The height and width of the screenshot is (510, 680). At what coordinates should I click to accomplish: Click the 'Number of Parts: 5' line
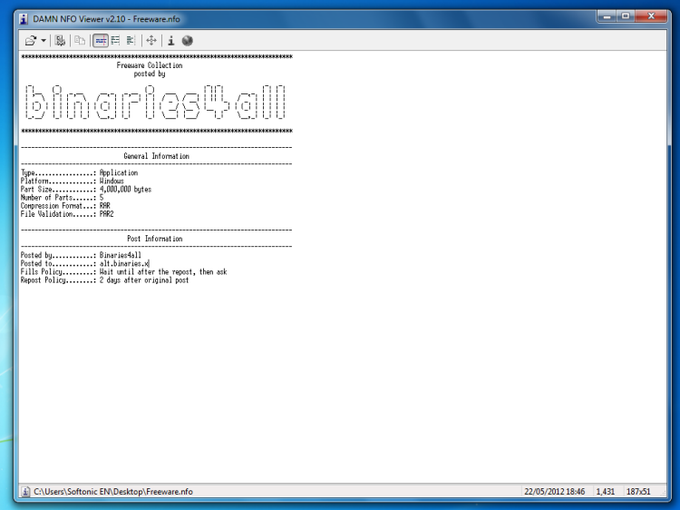click(x=62, y=197)
